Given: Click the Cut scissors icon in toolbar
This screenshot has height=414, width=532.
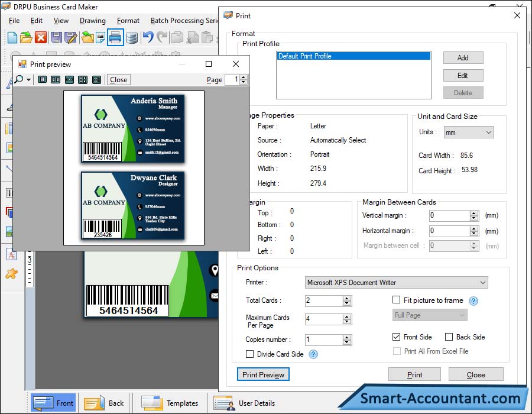Looking at the screenshot, I should 192,37.
